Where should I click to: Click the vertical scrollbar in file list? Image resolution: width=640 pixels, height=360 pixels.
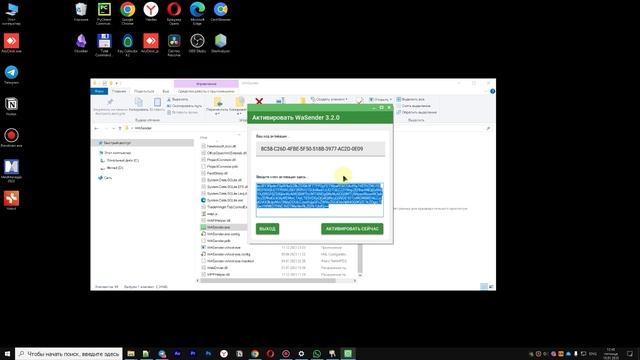(x=360, y=259)
